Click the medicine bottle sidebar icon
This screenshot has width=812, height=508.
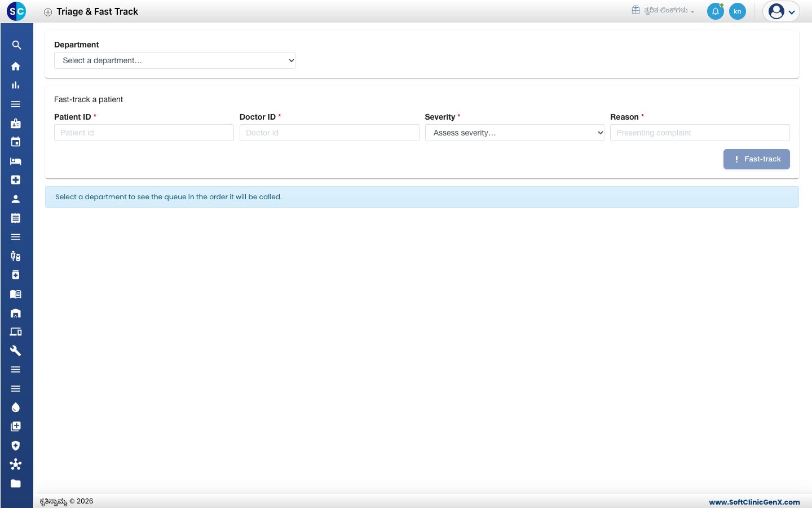pos(16,275)
